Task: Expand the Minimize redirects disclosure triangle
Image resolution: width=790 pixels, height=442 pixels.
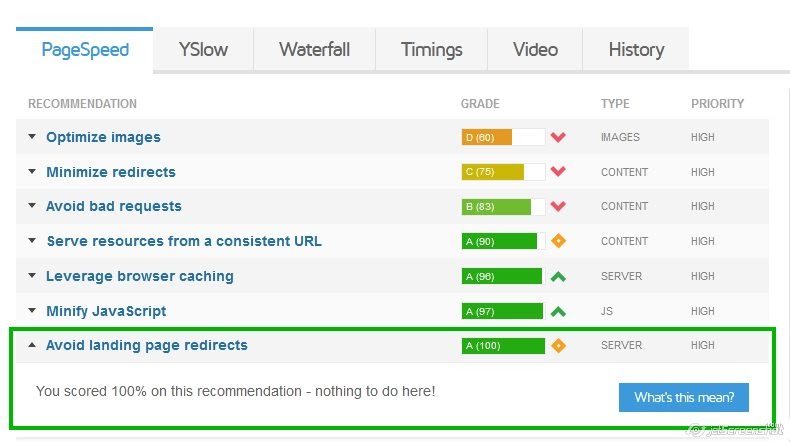Action: [32, 171]
